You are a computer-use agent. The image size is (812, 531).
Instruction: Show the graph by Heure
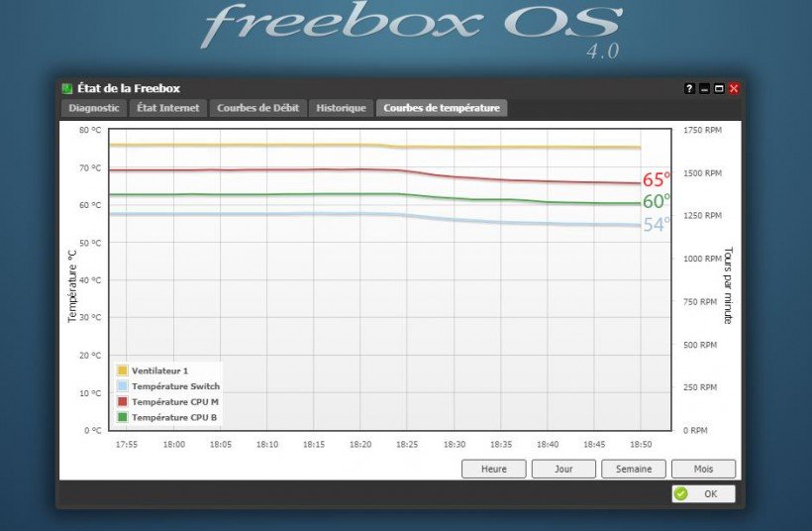[493, 469]
